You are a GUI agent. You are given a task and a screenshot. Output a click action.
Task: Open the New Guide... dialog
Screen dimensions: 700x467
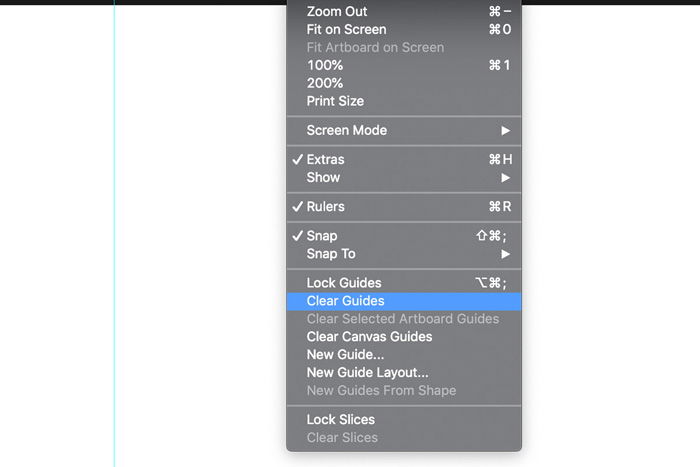coord(404,354)
